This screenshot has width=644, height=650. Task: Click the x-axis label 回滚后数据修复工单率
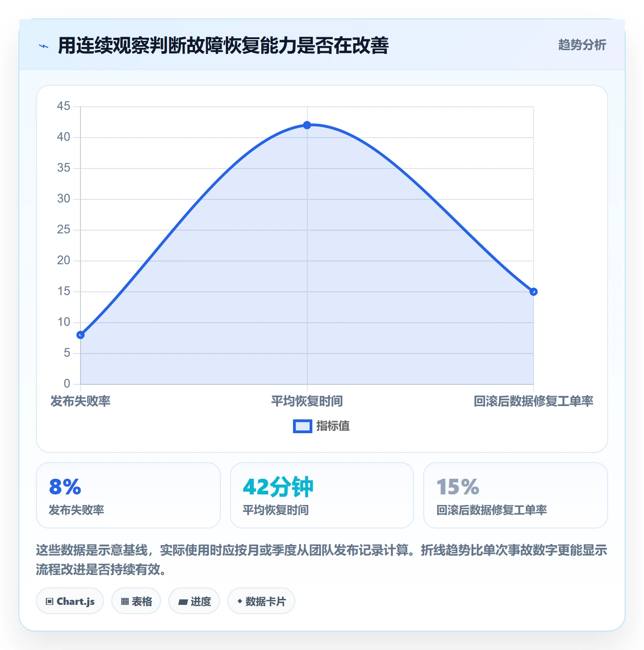[x=534, y=401]
